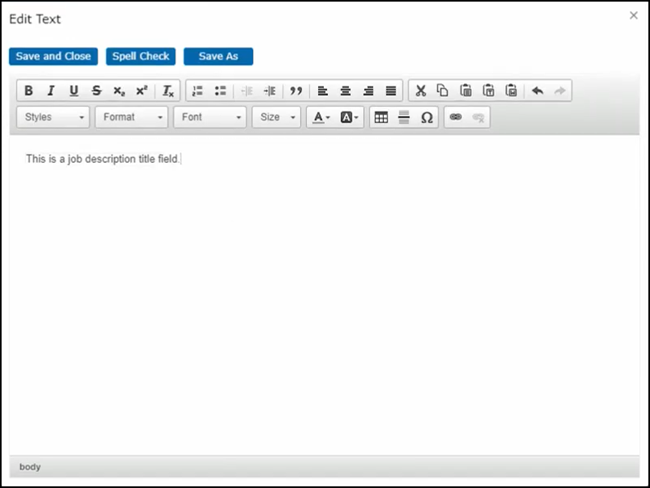Toggle bold formatting
The width and height of the screenshot is (650, 488).
click(29, 91)
